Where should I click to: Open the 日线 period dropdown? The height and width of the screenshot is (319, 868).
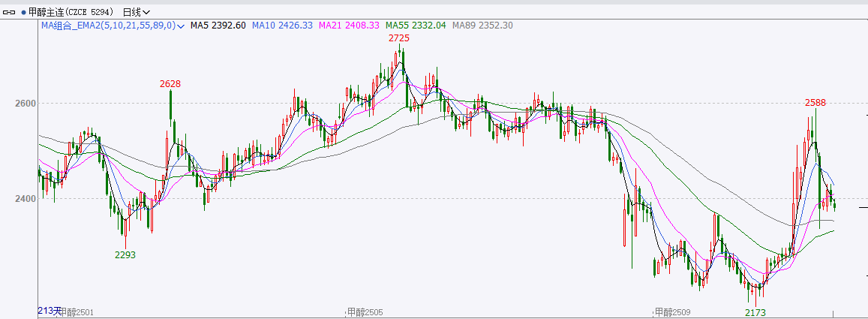(x=136, y=11)
